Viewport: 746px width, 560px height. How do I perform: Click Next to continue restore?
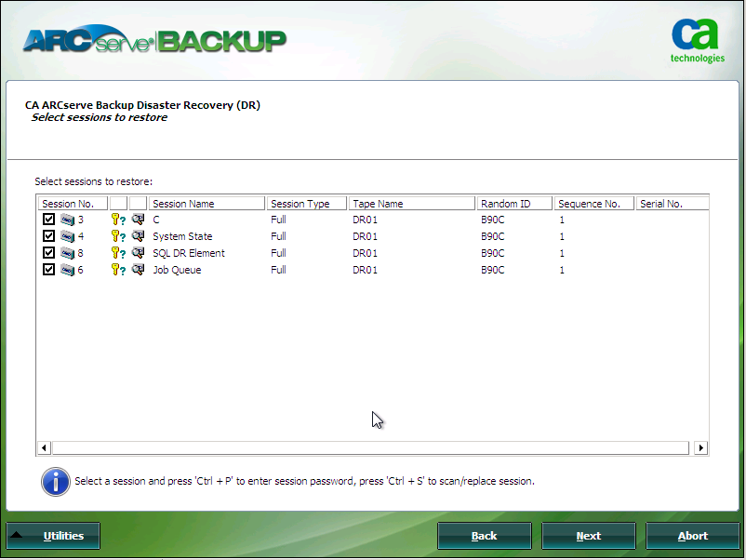(589, 536)
